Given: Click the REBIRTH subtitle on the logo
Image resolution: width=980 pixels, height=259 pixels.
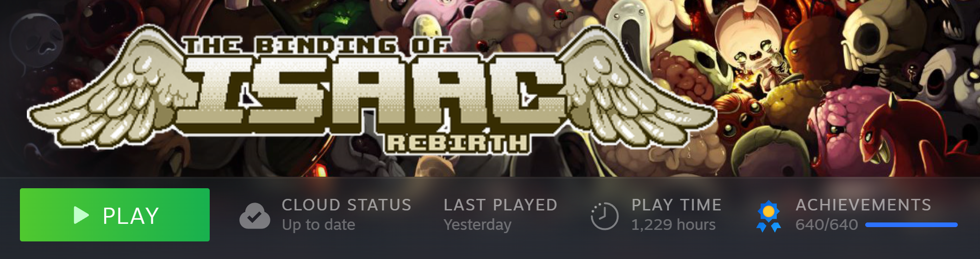Looking at the screenshot, I should [x=457, y=143].
